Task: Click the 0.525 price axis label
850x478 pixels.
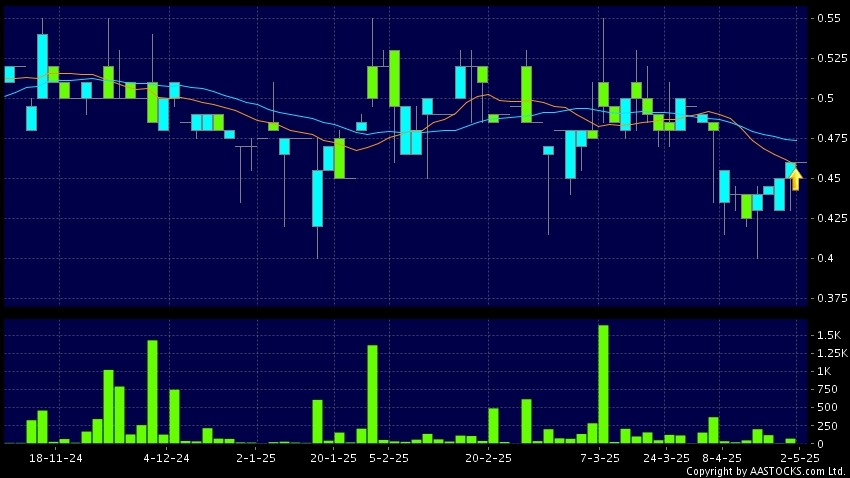Action: tap(833, 58)
